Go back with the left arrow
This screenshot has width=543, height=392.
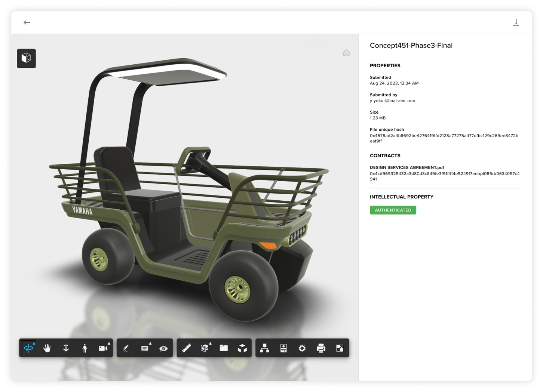point(27,22)
